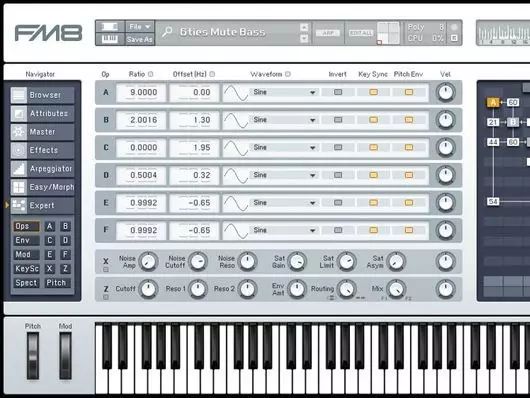Select the Easy/Morph page icon
The image size is (530, 398).
point(19,187)
